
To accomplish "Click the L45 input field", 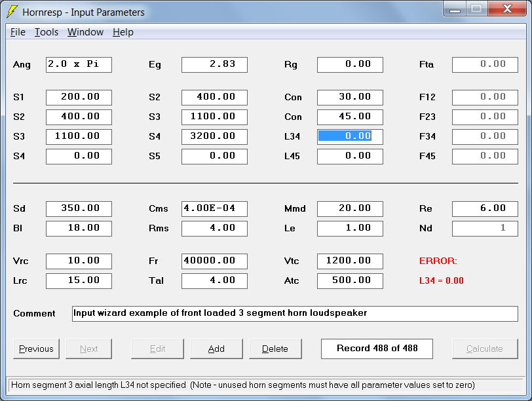I will tap(350, 157).
